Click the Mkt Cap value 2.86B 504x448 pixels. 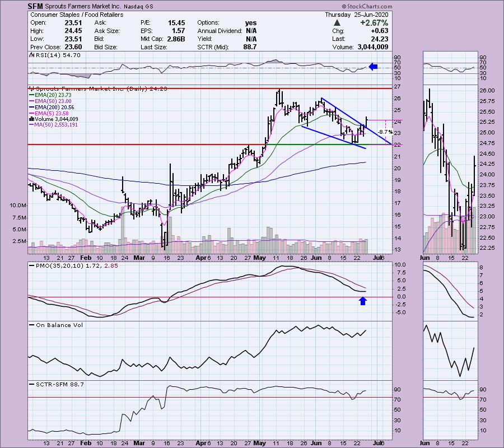[x=176, y=39]
